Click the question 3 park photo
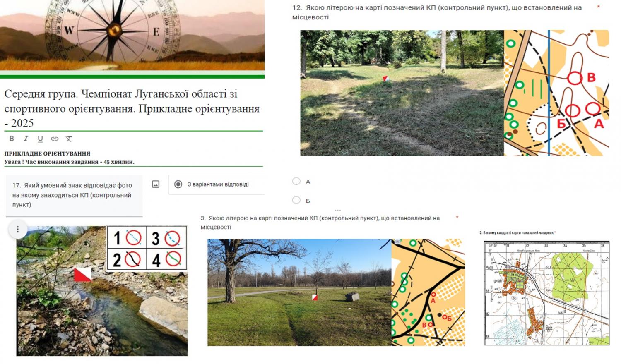The width and height of the screenshot is (621, 364). coord(299,292)
